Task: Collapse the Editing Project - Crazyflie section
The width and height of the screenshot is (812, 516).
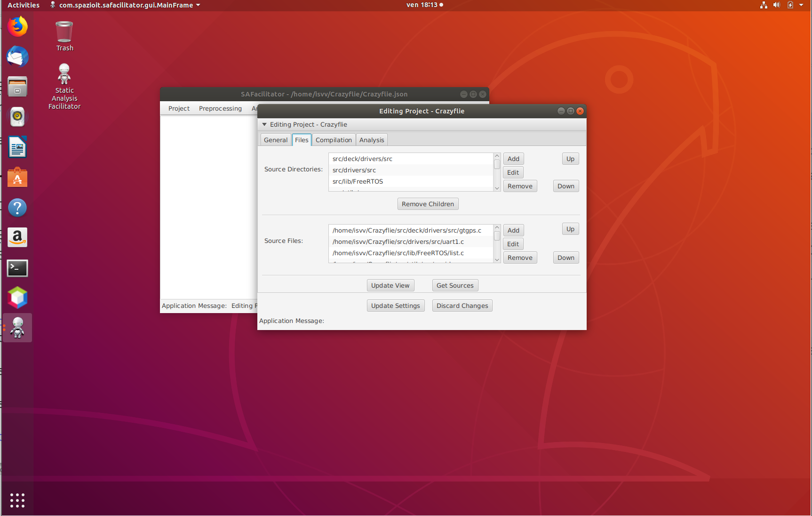Action: [264, 124]
